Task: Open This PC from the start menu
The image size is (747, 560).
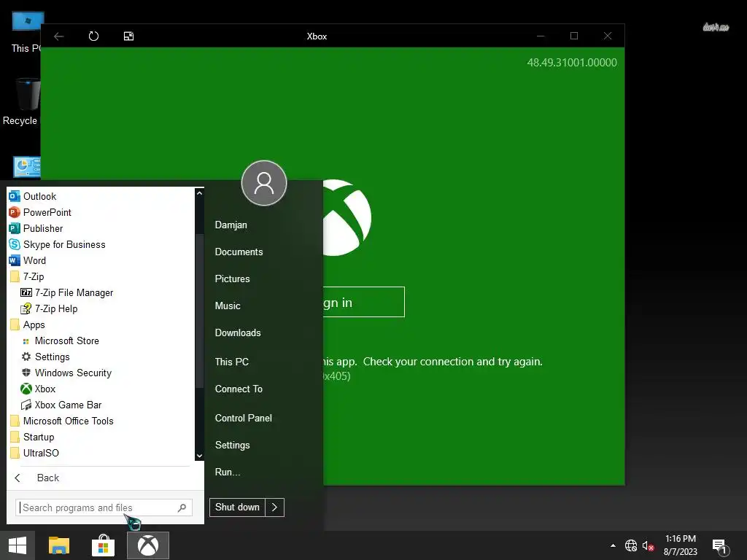Action: coord(231,362)
